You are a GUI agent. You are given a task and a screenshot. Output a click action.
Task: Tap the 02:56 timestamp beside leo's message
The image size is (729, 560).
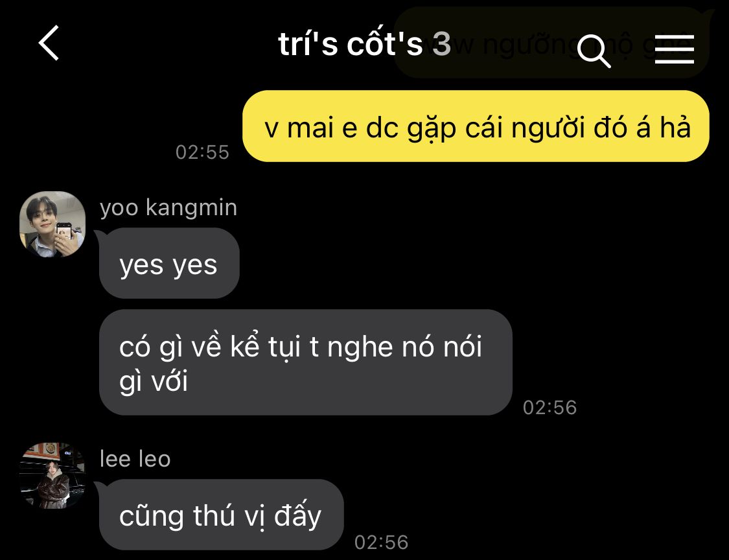pos(381,542)
